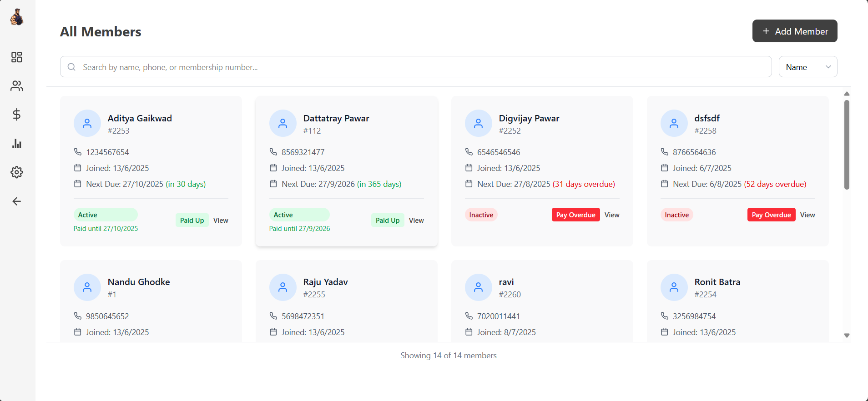868x401 pixels.
Task: Click the 52 days overdue text
Action: tap(775, 184)
